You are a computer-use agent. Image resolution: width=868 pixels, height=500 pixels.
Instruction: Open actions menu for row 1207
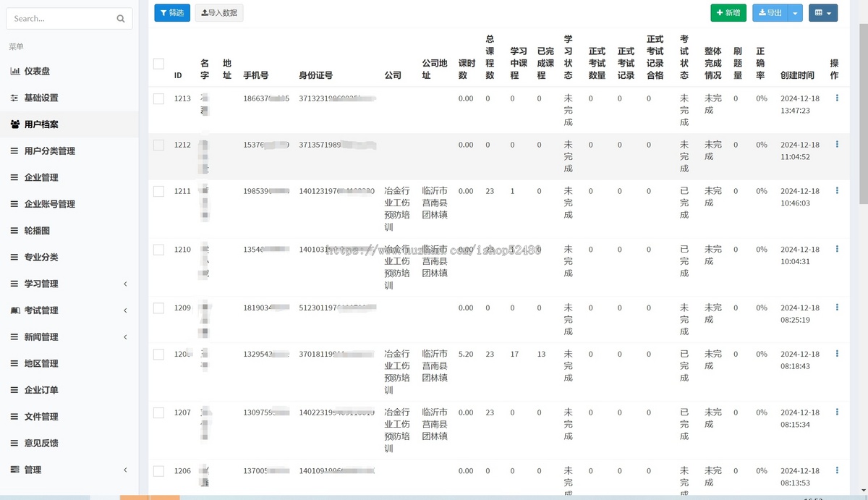(837, 412)
